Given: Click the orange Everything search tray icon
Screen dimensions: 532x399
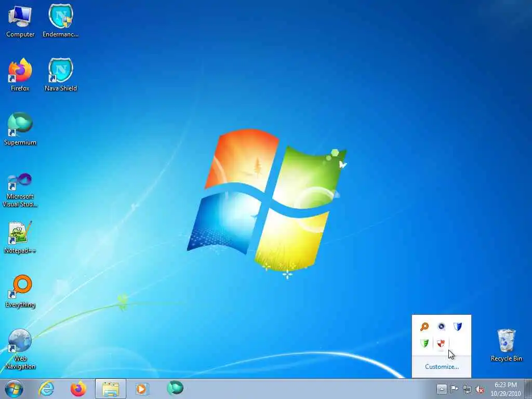Looking at the screenshot, I should 424,326.
